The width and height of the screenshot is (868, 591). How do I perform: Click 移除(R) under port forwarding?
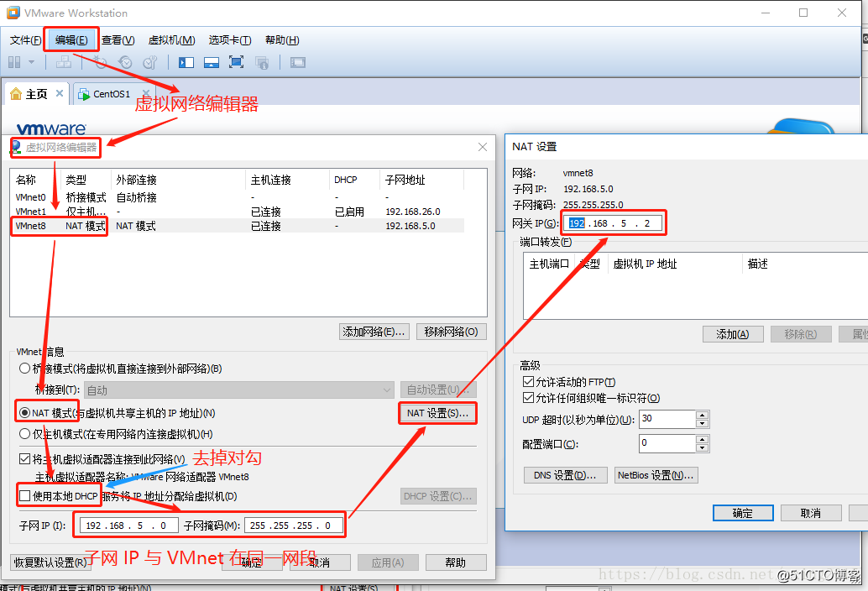point(801,334)
